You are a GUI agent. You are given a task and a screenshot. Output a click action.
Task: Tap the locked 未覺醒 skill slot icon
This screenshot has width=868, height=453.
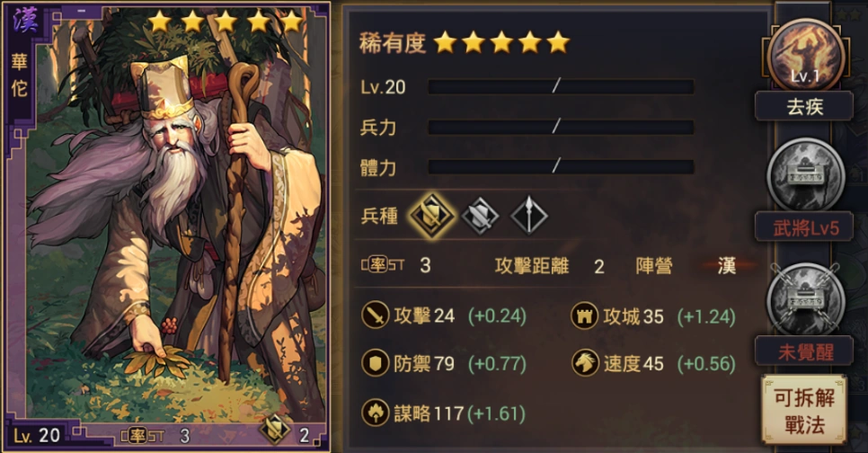pyautogui.click(x=805, y=300)
